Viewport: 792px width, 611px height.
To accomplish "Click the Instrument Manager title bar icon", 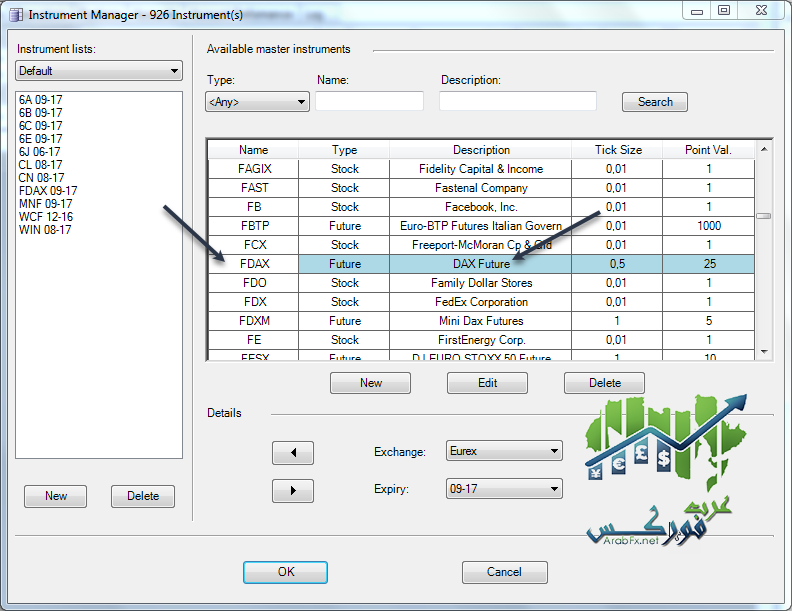I will [x=16, y=15].
